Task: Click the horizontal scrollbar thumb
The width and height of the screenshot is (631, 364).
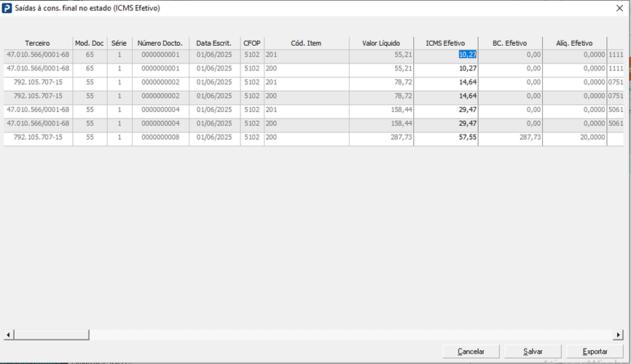Action: (x=52, y=335)
